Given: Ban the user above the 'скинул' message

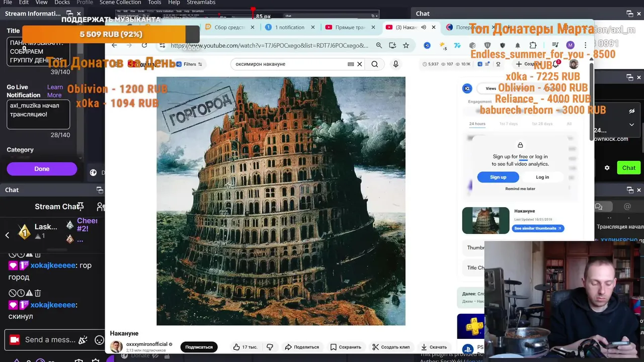Looking at the screenshot, I should [12, 293].
